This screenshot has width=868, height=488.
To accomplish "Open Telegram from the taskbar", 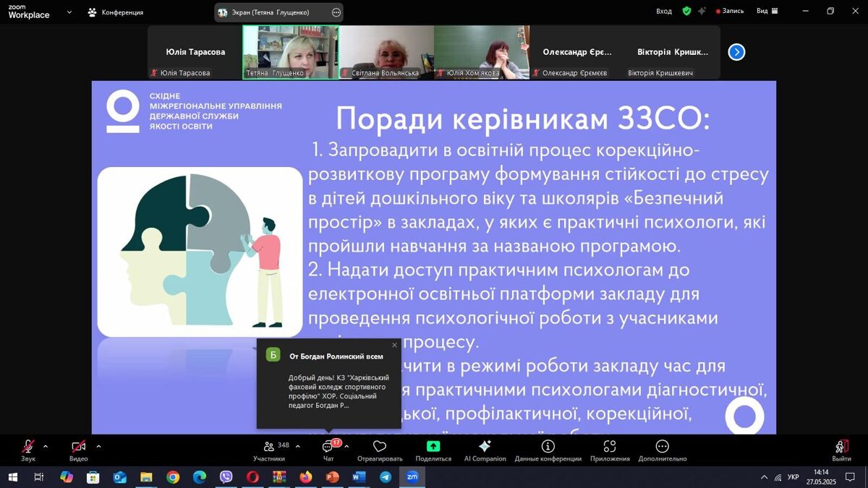I will [386, 477].
